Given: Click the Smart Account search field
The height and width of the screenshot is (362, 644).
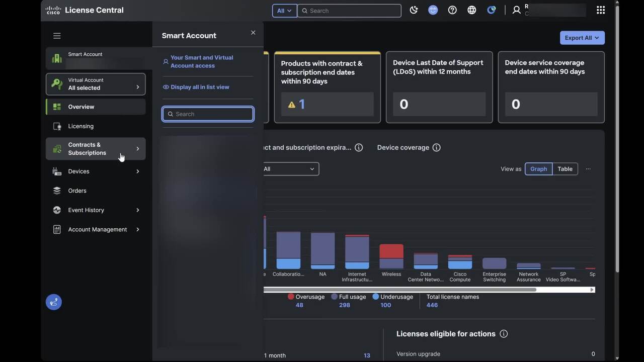Looking at the screenshot, I should [208, 114].
